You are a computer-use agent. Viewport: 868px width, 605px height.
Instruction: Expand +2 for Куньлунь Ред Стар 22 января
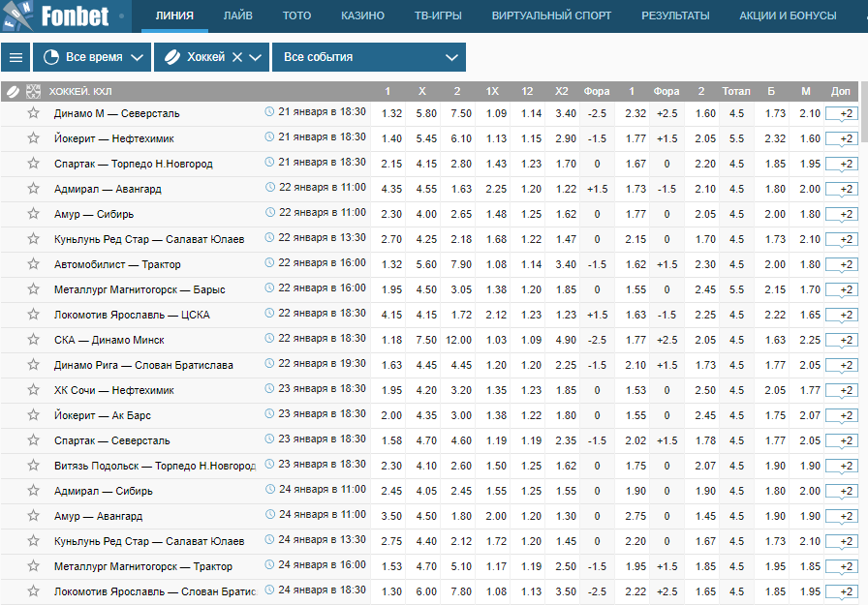pos(842,239)
